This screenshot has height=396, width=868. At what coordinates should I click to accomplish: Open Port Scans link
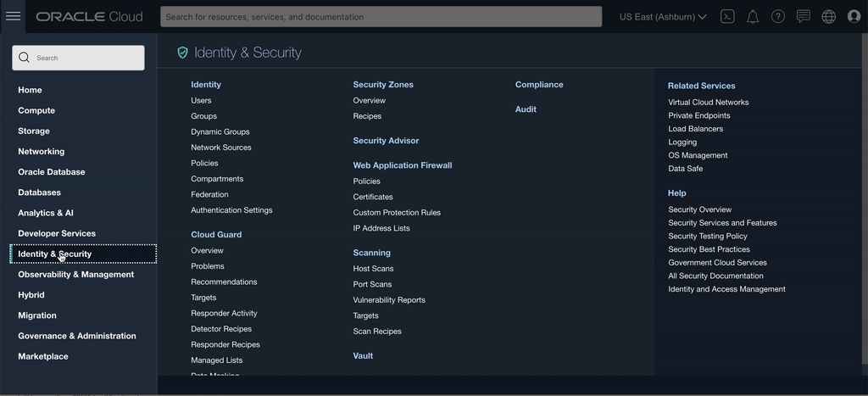click(x=373, y=284)
